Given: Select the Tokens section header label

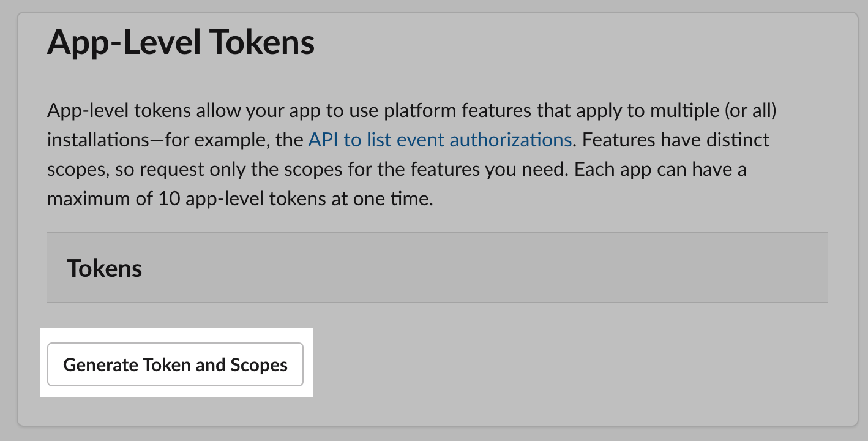Looking at the screenshot, I should (104, 268).
